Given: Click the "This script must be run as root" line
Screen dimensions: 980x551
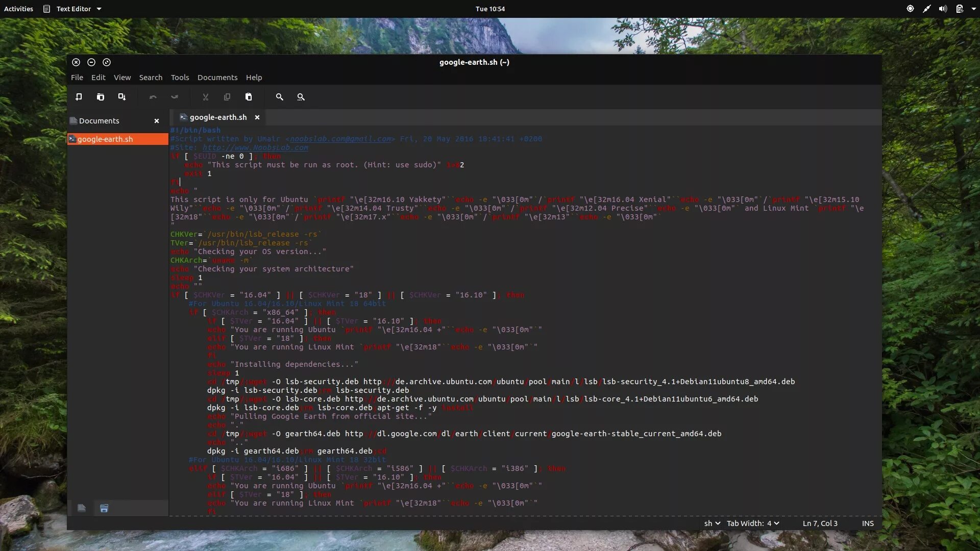Looking at the screenshot, I should [x=324, y=165].
